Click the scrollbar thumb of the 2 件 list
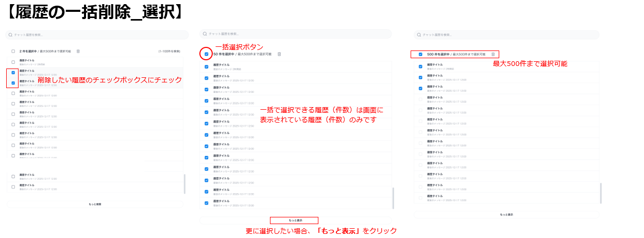The height and width of the screenshot is (238, 644). 184,183
